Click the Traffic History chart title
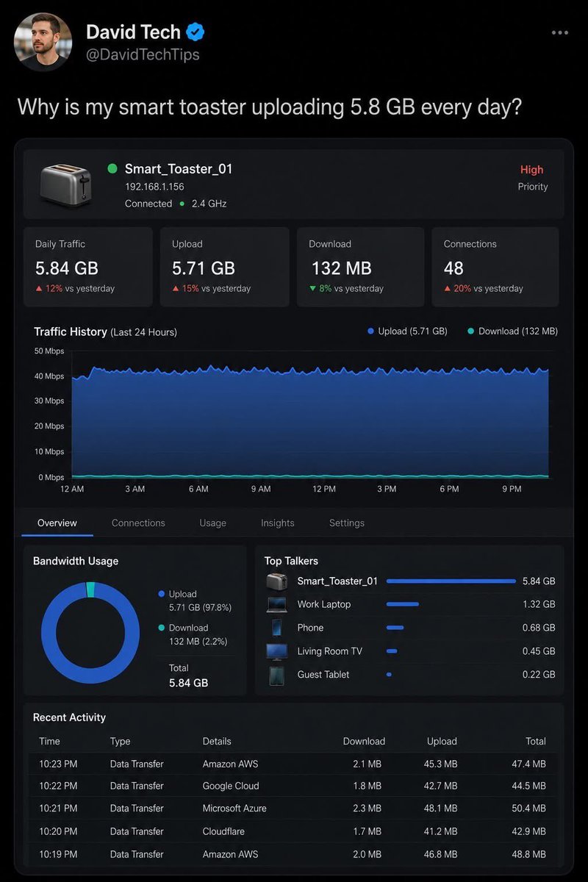Screen dimensions: 588x882 71,331
